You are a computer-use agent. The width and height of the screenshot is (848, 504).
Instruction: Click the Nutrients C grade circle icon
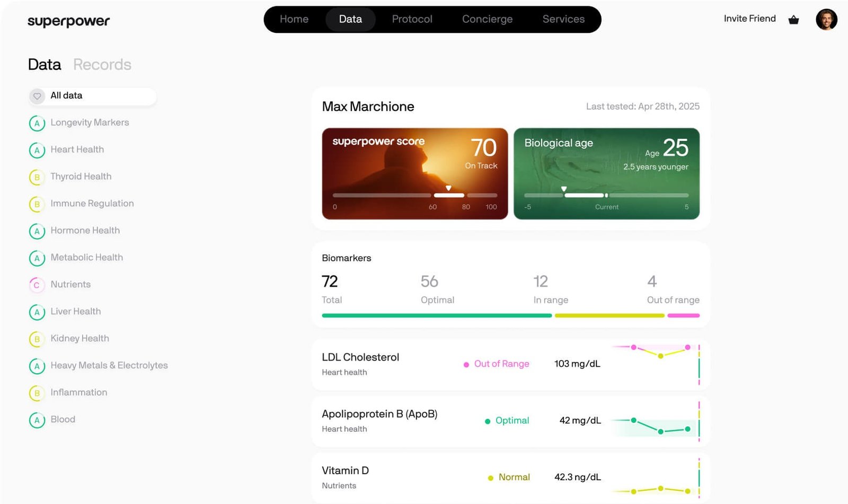click(37, 285)
